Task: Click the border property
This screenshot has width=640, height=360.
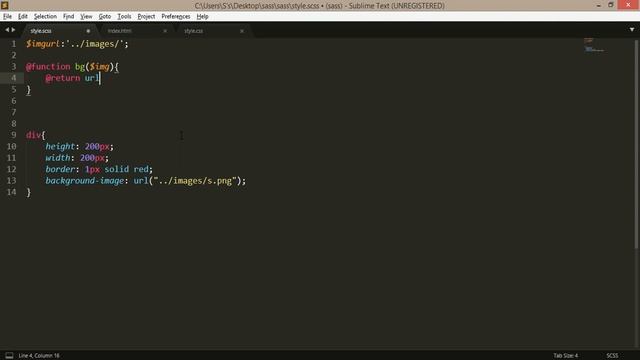Action: point(60,169)
